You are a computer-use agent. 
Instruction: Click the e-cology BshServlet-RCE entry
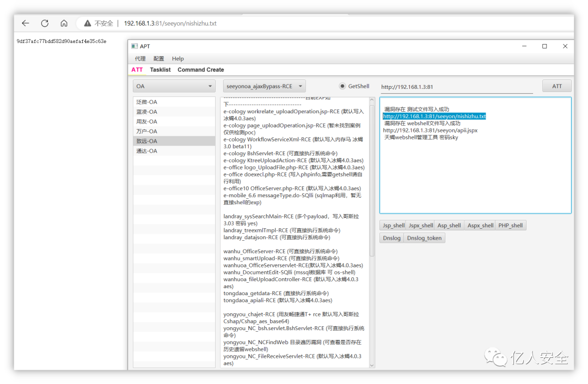coord(280,154)
